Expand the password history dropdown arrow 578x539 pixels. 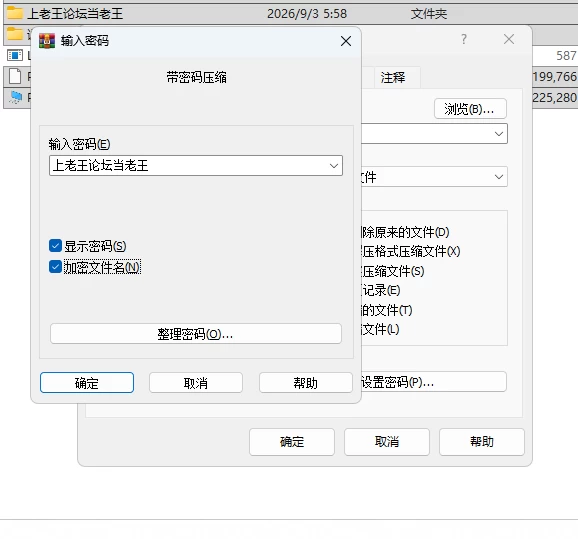(334, 166)
